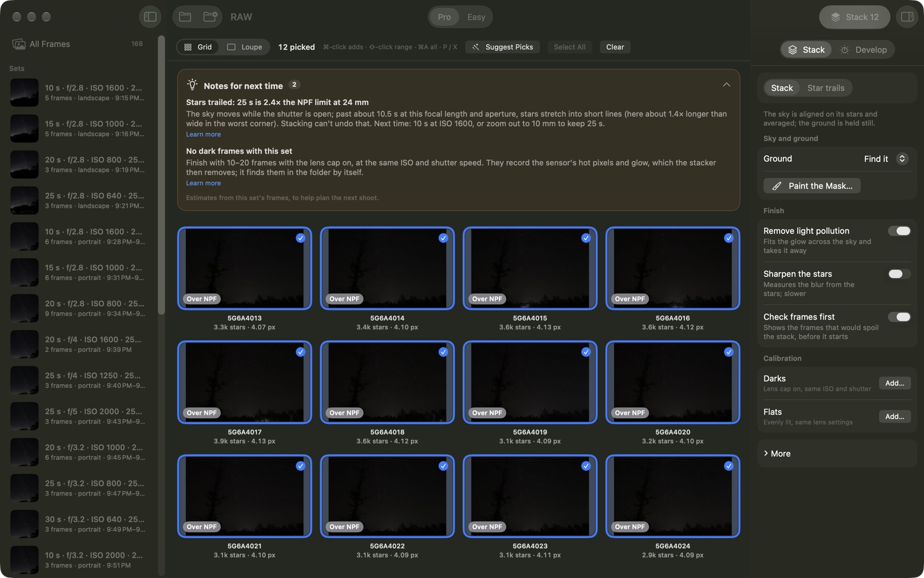Open Learn more under No dark frames
The image size is (924, 578).
click(203, 183)
